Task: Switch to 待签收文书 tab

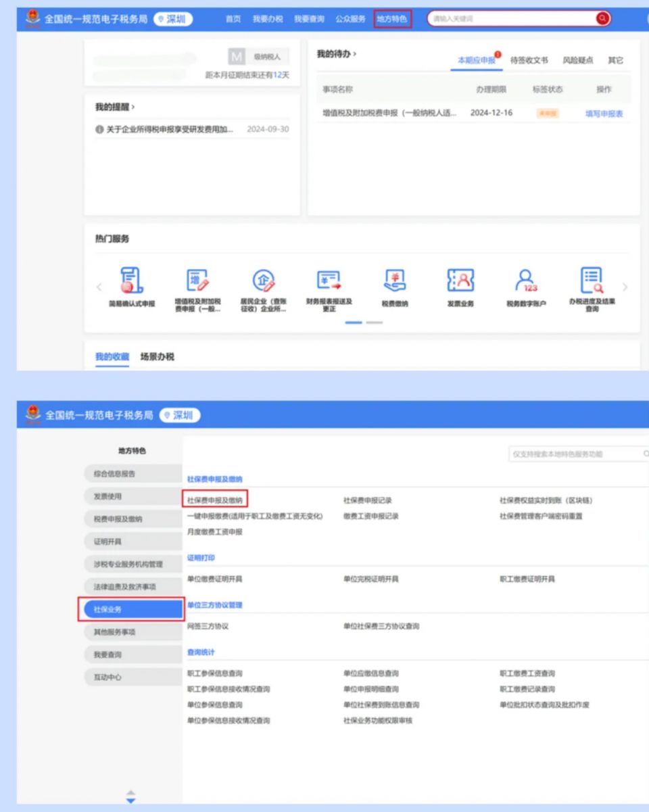Action: pos(529,60)
